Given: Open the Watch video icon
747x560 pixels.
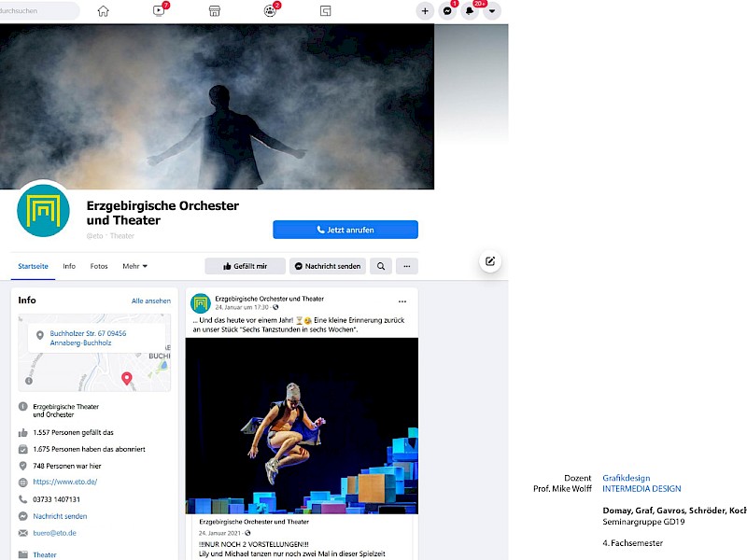Looking at the screenshot, I should tap(159, 10).
